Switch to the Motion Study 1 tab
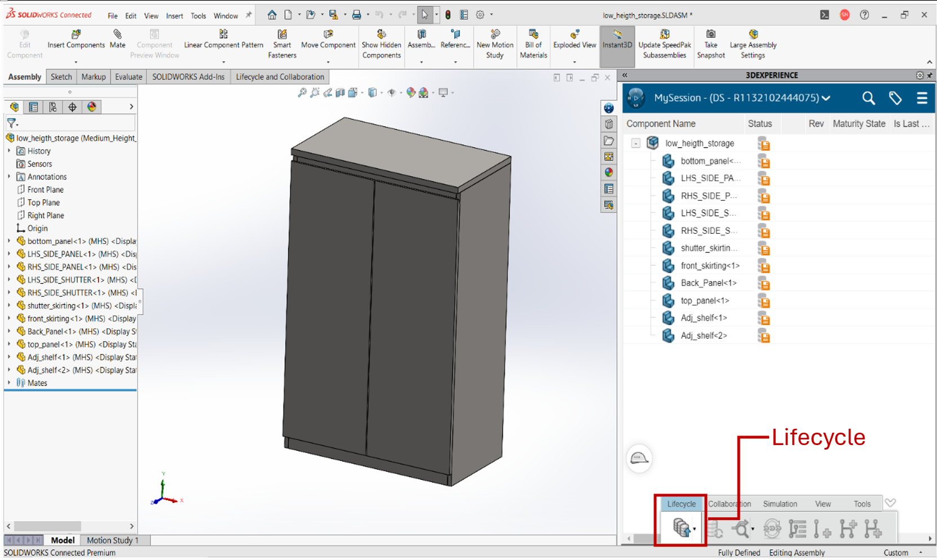Viewport: 937px width, 560px height. 112,540
